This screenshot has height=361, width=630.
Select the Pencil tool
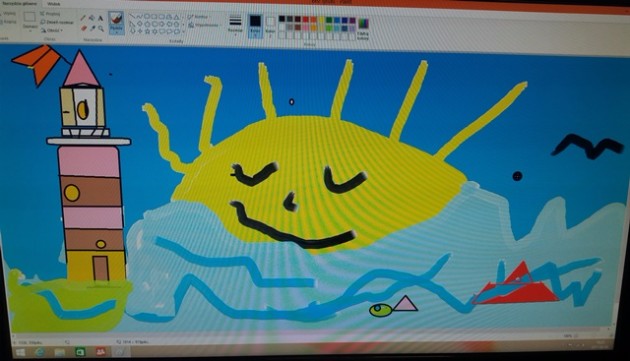tap(83, 18)
